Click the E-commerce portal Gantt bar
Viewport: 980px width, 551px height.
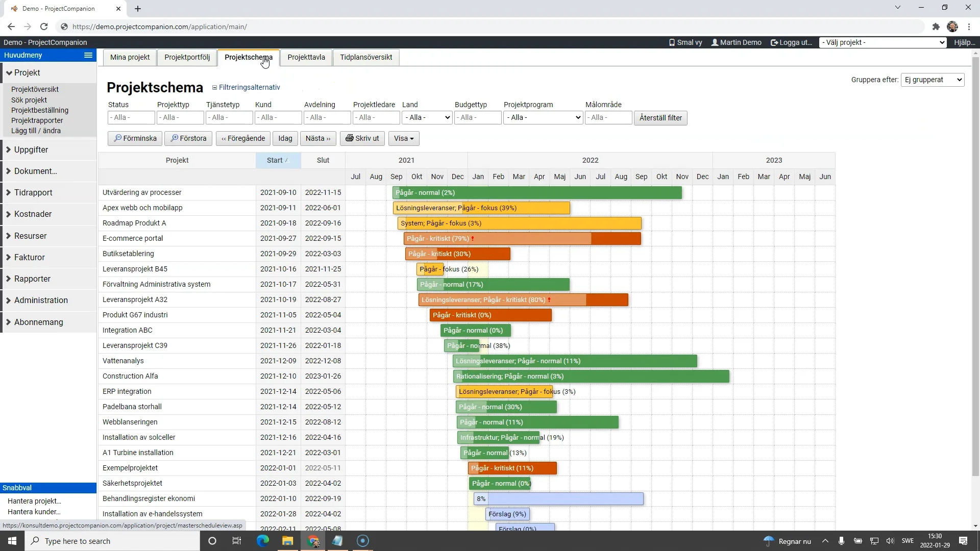(x=522, y=238)
